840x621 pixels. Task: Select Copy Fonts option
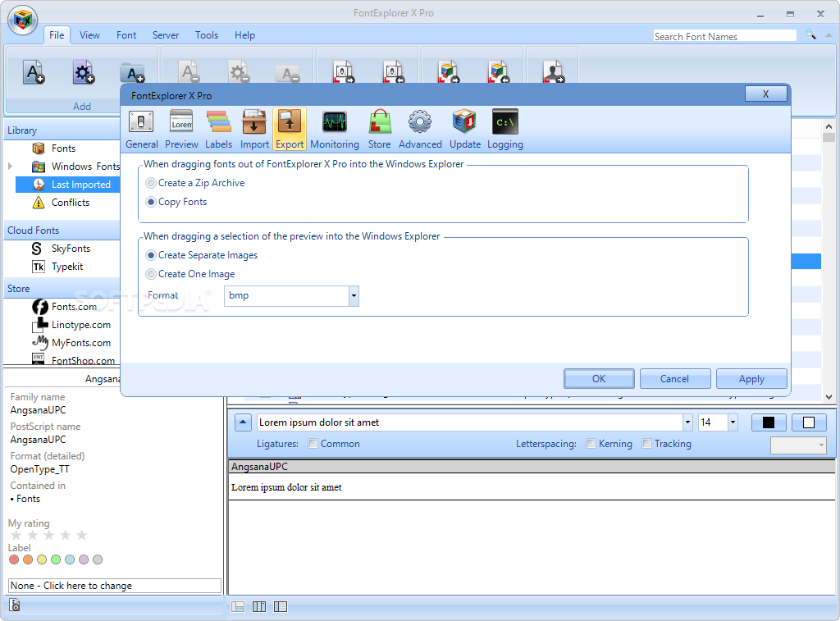pyautogui.click(x=176, y=202)
